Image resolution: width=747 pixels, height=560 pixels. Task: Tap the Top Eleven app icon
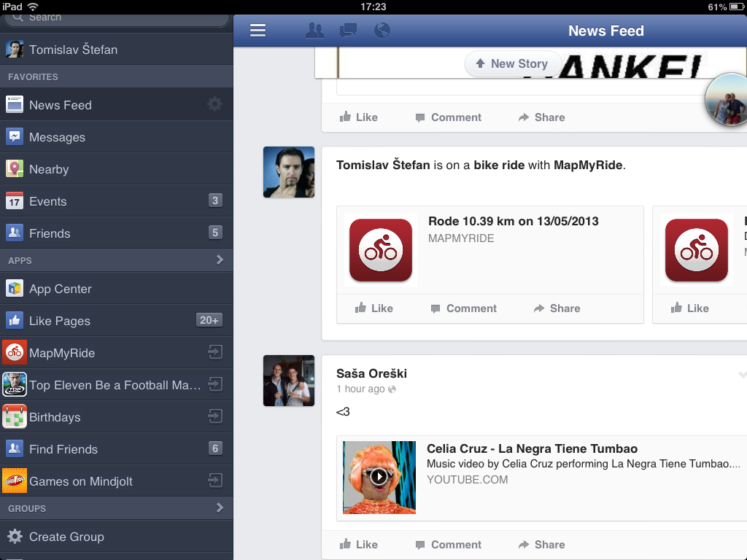15,384
